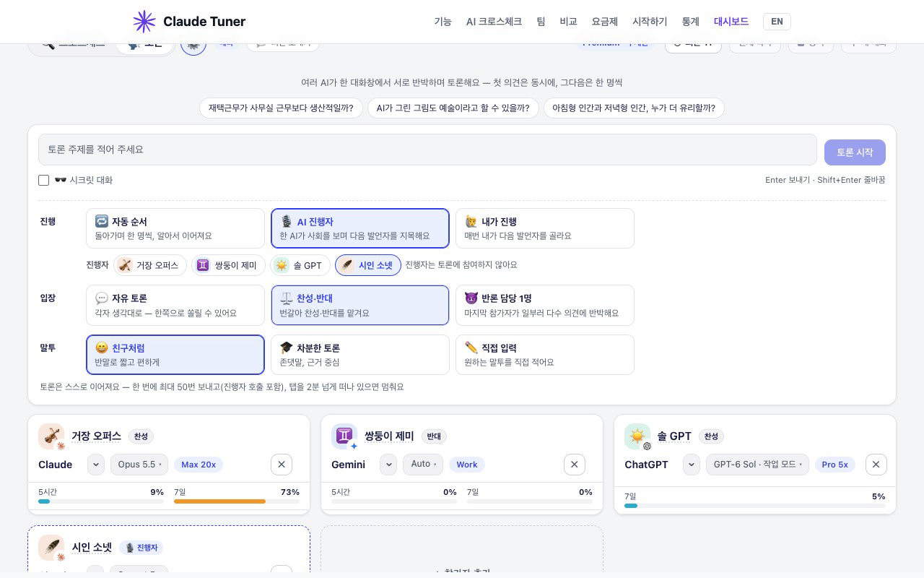The height and width of the screenshot is (578, 924).
Task: Click the scales icon in 찬성·반대
Action: click(287, 298)
